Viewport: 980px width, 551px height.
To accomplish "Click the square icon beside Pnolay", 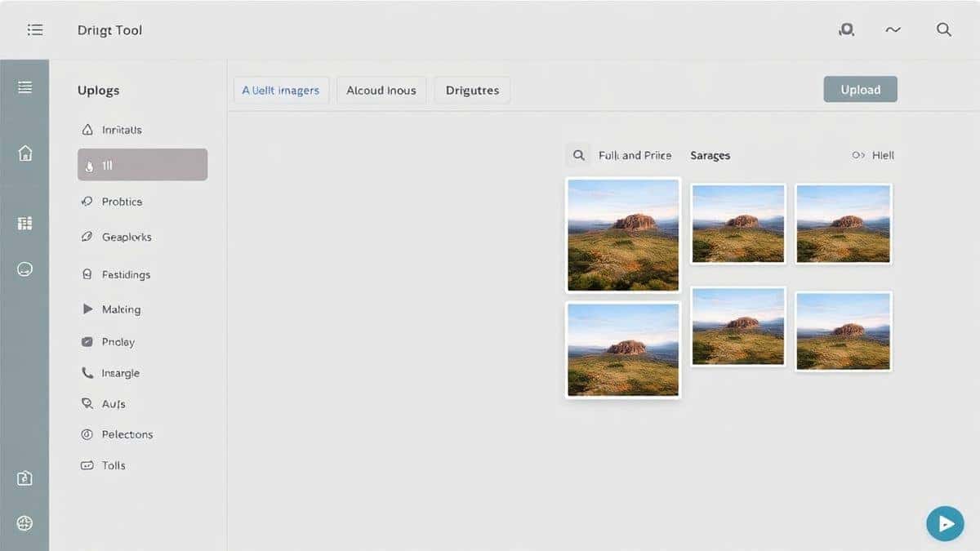I will tap(87, 342).
